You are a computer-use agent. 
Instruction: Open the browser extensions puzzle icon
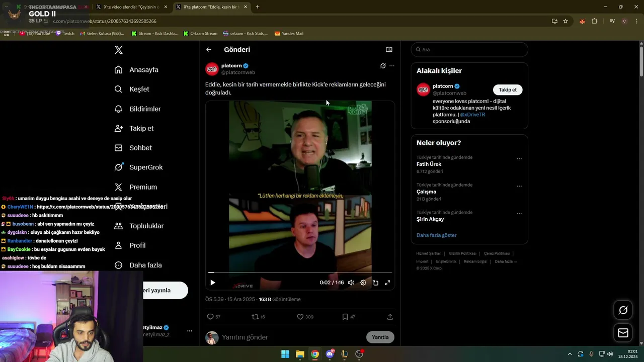(594, 21)
